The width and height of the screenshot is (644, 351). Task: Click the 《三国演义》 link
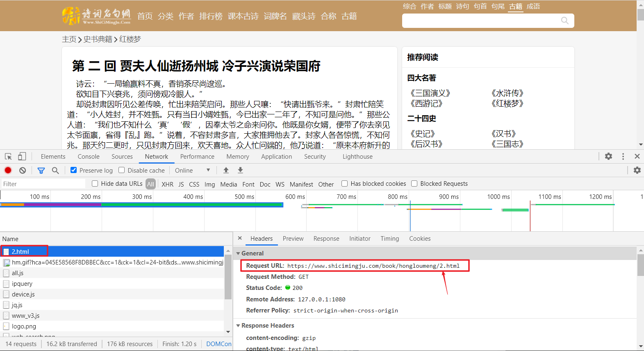coord(430,93)
